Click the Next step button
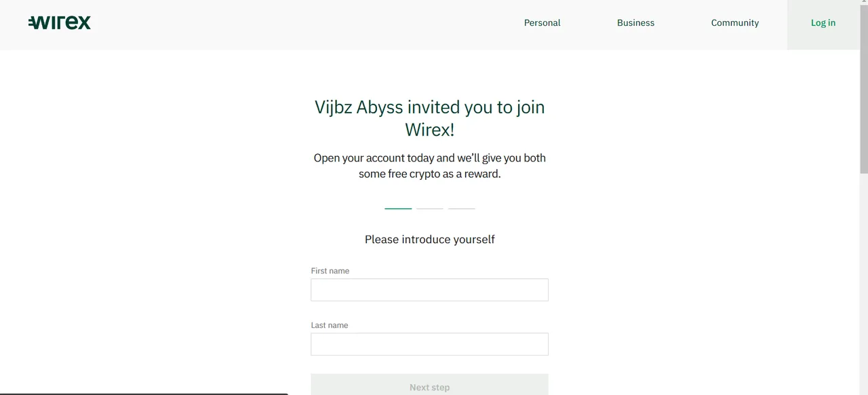This screenshot has width=868, height=395. pos(429,385)
